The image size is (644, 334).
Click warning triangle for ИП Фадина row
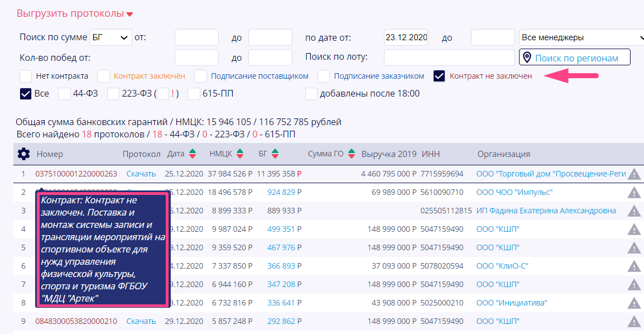tap(634, 211)
